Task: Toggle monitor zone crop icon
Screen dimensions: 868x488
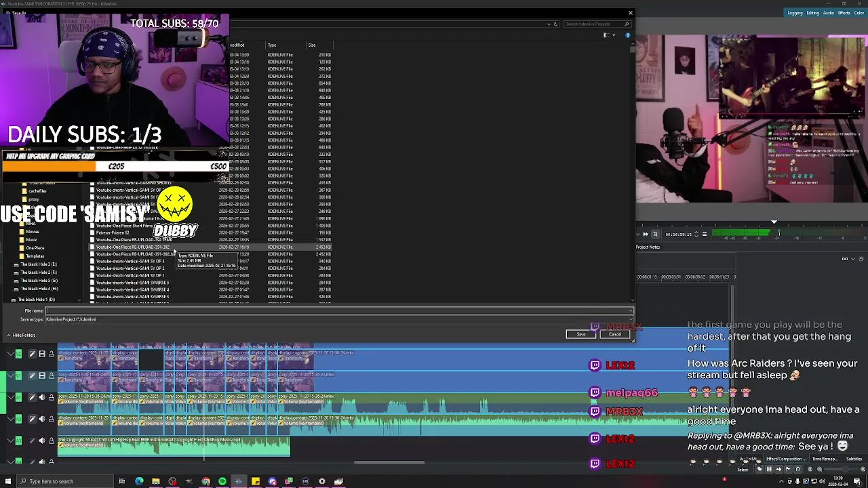Action: click(655, 235)
